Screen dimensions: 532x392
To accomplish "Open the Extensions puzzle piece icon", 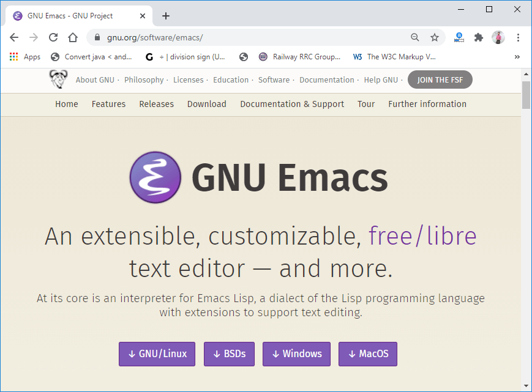I will coord(478,37).
